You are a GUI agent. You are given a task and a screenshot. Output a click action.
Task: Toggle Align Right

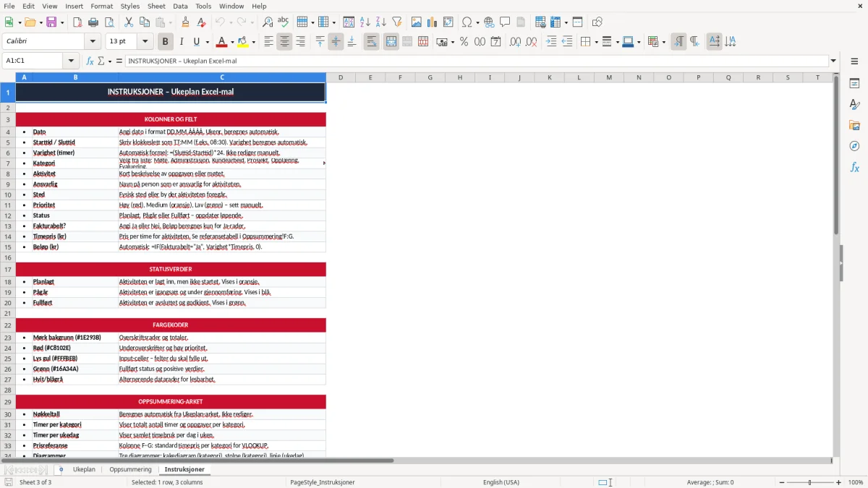point(300,42)
